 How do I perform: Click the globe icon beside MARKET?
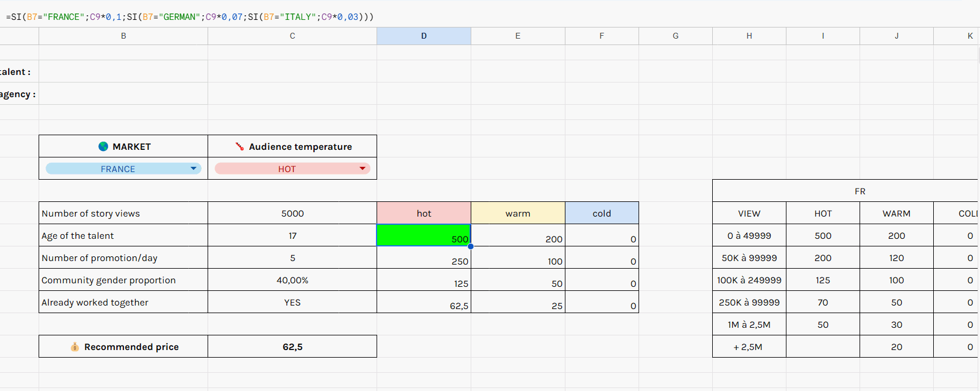tap(103, 146)
